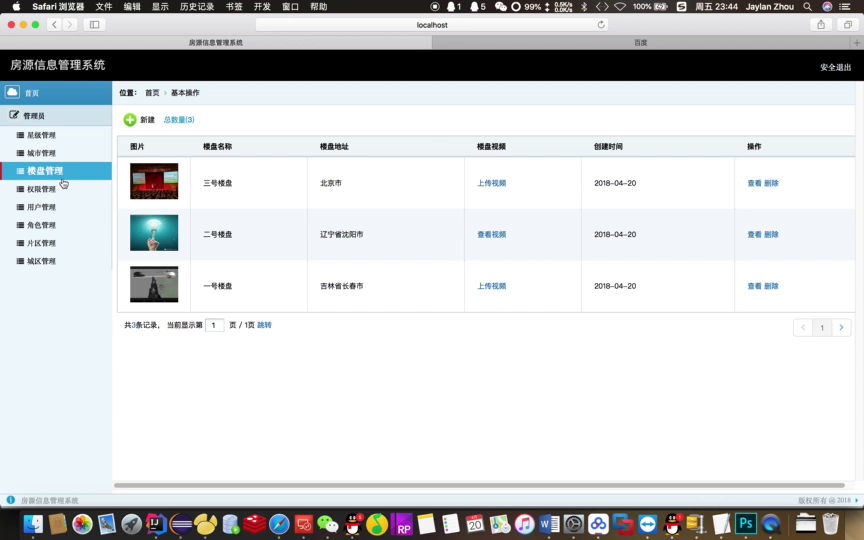
Task: Click the Spotlight search icon in menu bar
Action: tap(807, 7)
